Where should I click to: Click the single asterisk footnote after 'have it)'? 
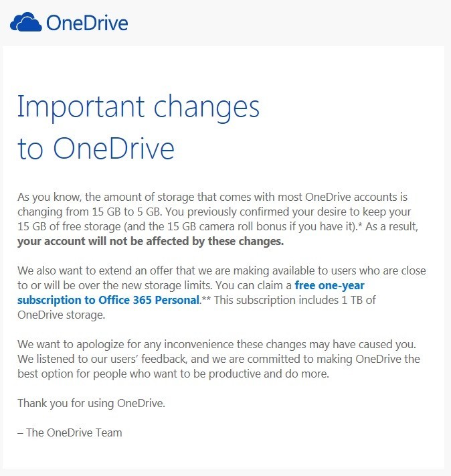360,225
